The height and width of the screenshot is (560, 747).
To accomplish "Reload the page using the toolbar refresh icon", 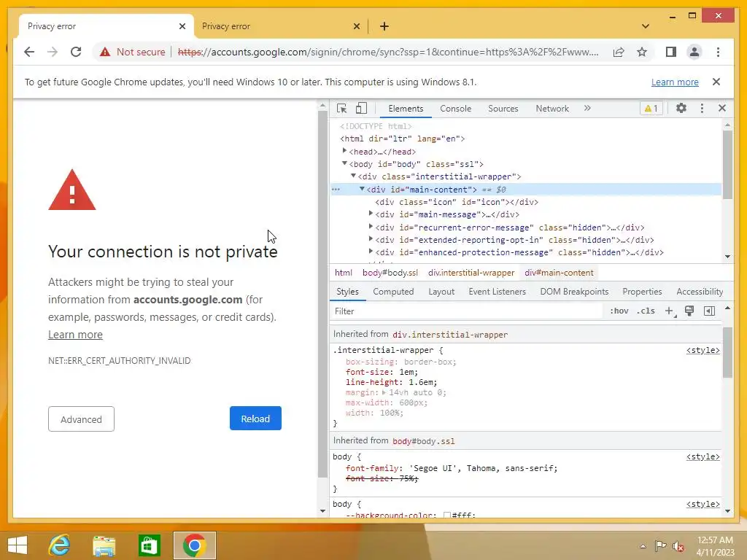I will point(76,52).
